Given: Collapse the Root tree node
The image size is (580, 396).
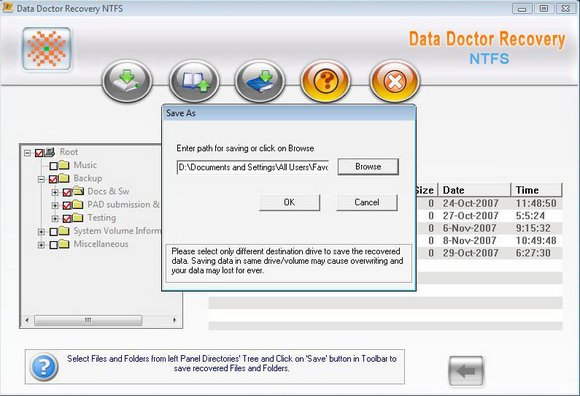Looking at the screenshot, I should pyautogui.click(x=27, y=153).
